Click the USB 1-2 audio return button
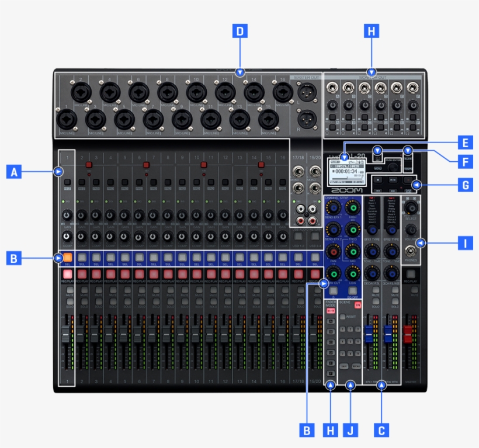479x448 pixels. click(298, 236)
